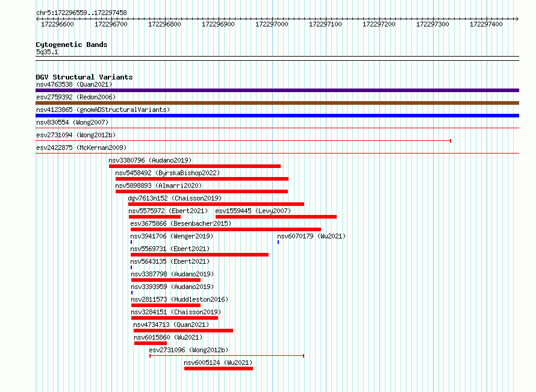Click nsv3284151 (Chaisson2019) label
This screenshot has height=392, width=536.
[176, 312]
